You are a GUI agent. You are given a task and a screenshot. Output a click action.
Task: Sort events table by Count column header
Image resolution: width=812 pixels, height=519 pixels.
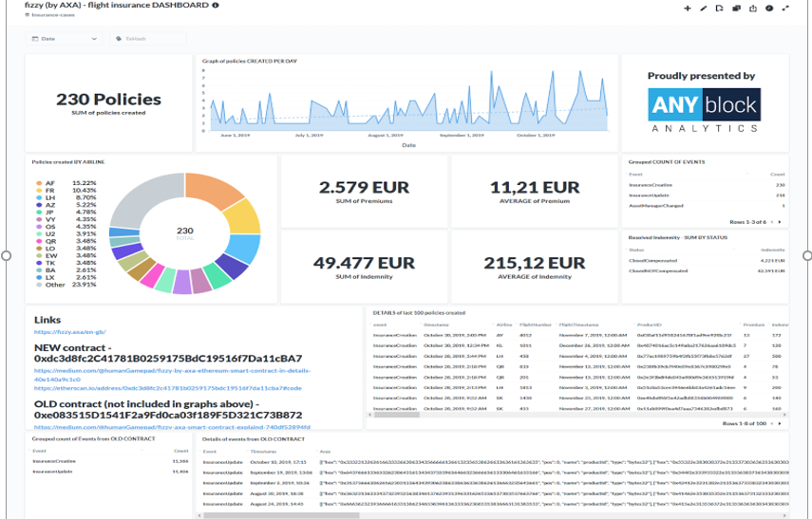tap(777, 175)
